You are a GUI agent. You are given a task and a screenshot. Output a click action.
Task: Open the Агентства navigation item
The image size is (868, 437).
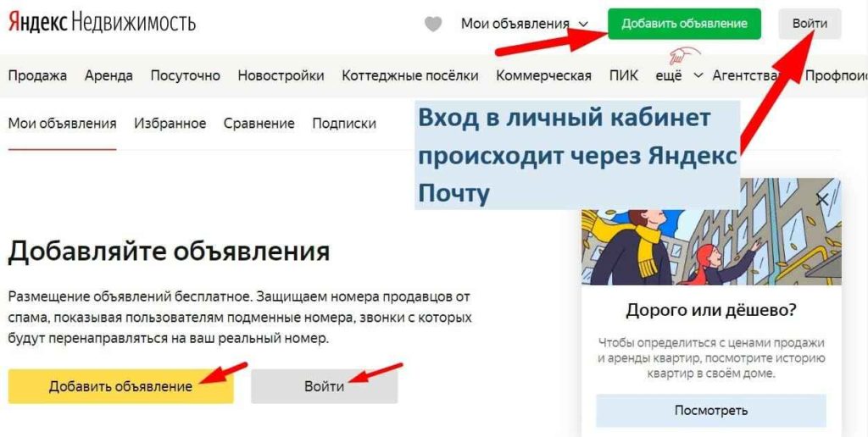[746, 75]
